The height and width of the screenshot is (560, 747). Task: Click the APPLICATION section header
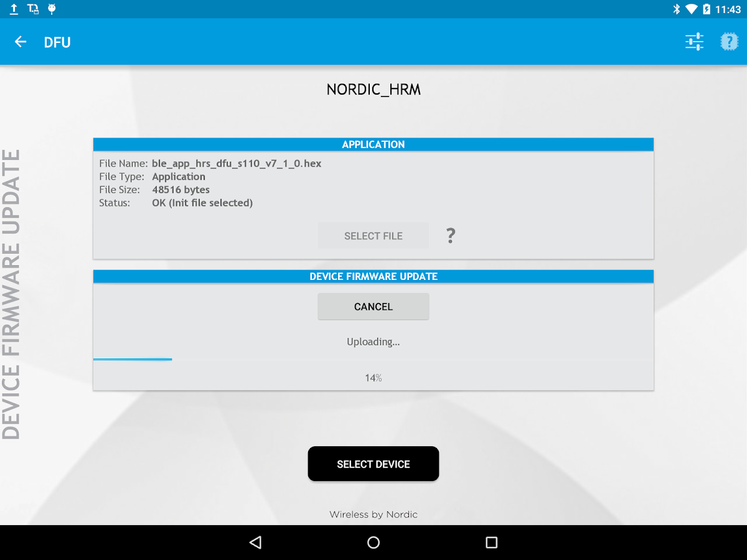point(374,144)
